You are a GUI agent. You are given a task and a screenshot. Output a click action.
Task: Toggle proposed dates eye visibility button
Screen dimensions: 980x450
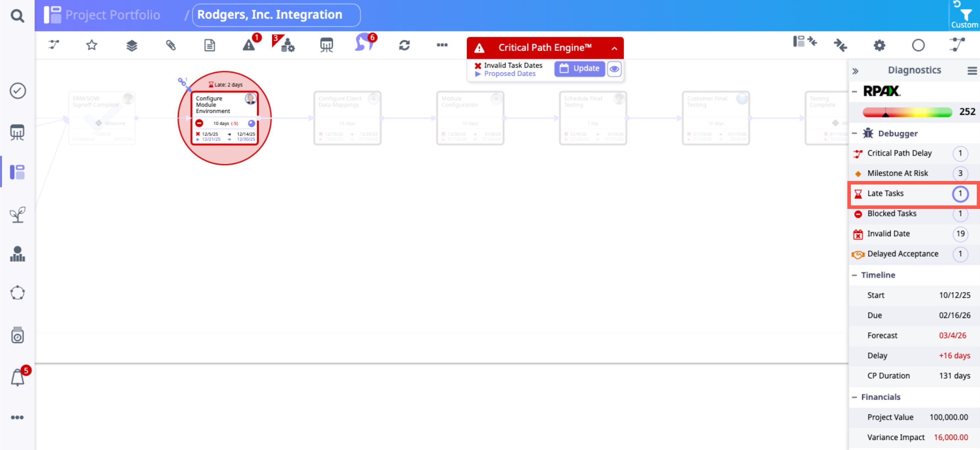(x=614, y=69)
